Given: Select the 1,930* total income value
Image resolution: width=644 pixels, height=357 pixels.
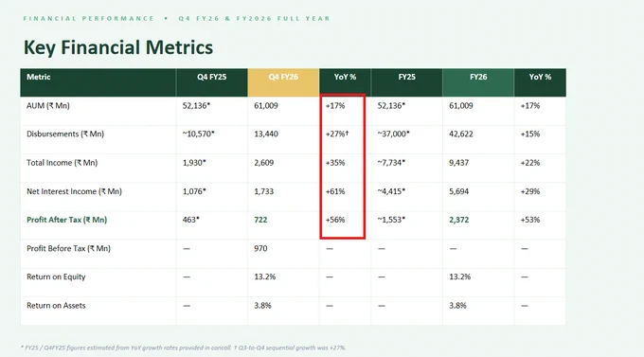Looking at the screenshot, I should [194, 163].
